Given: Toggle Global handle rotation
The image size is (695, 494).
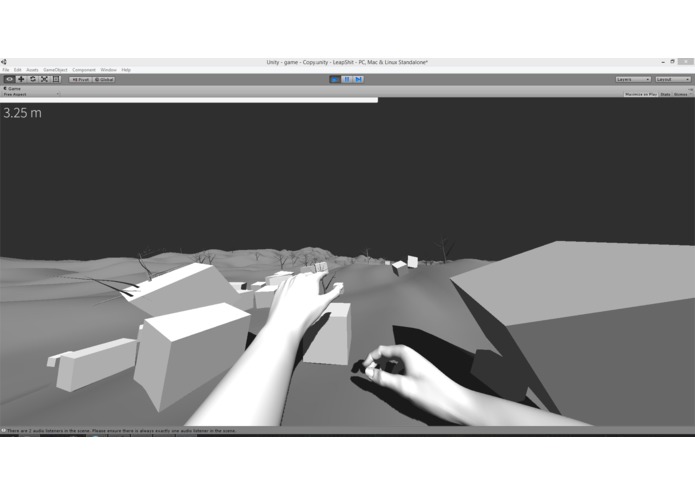Looking at the screenshot, I should click(104, 80).
